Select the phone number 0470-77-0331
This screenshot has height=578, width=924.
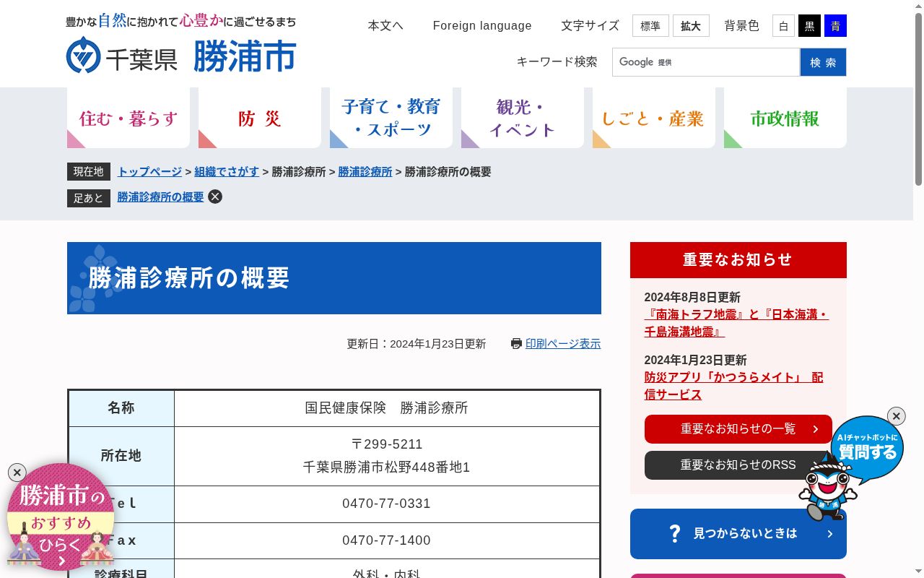point(387,504)
